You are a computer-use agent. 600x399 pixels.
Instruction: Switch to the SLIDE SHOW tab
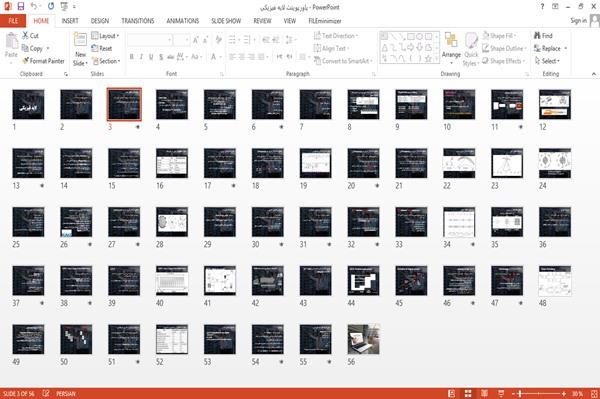(x=226, y=21)
